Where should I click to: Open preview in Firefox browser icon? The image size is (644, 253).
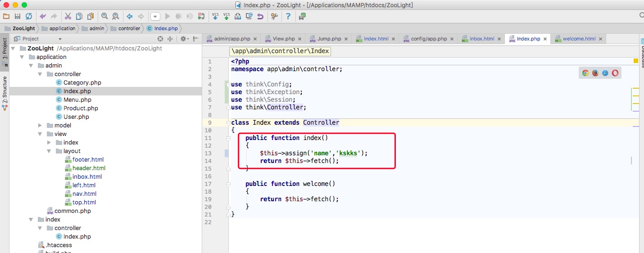coord(595,73)
